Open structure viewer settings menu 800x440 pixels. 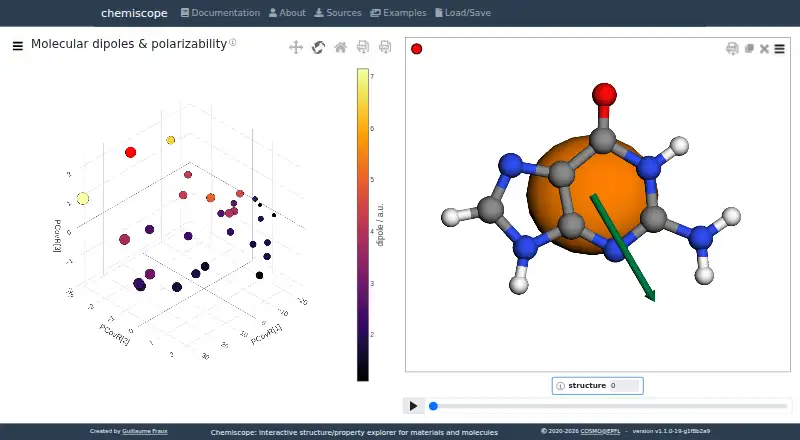(x=780, y=48)
